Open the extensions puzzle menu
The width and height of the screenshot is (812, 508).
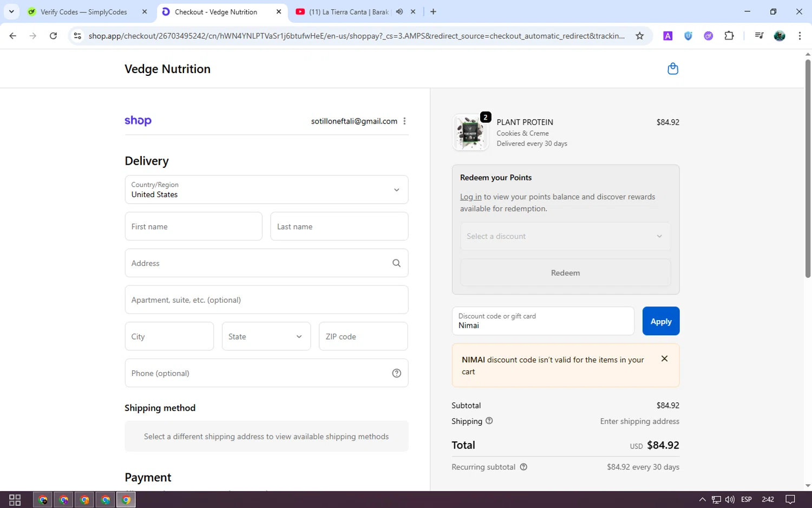(729, 36)
